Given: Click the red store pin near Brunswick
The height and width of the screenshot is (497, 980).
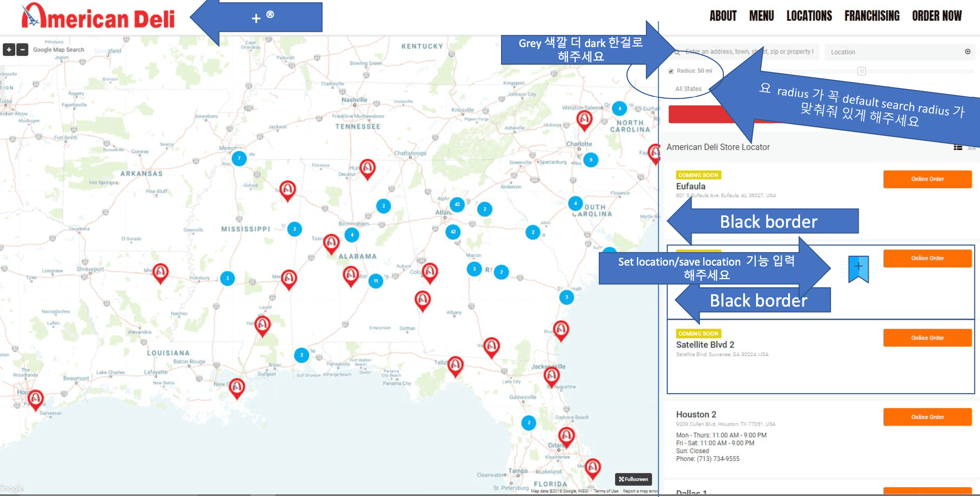Looking at the screenshot, I should 561,331.
